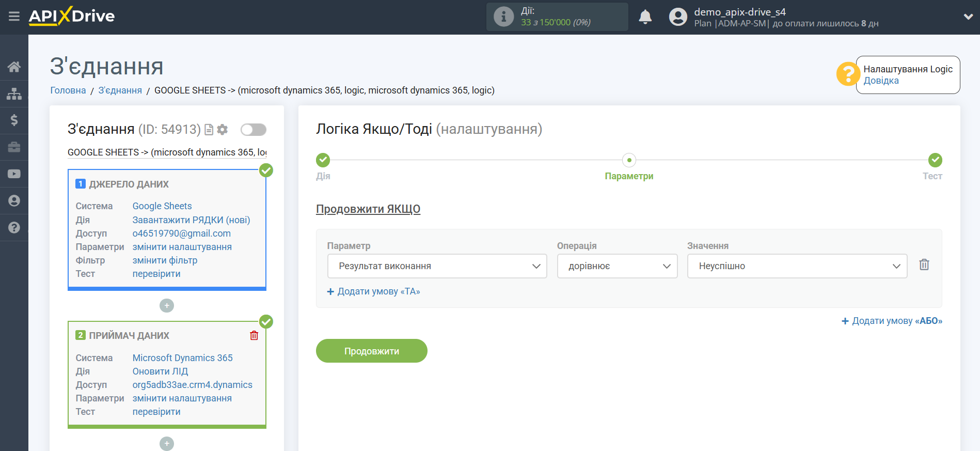The width and height of the screenshot is (980, 451).
Task: Open user profile icon in sidebar
Action: point(14,201)
